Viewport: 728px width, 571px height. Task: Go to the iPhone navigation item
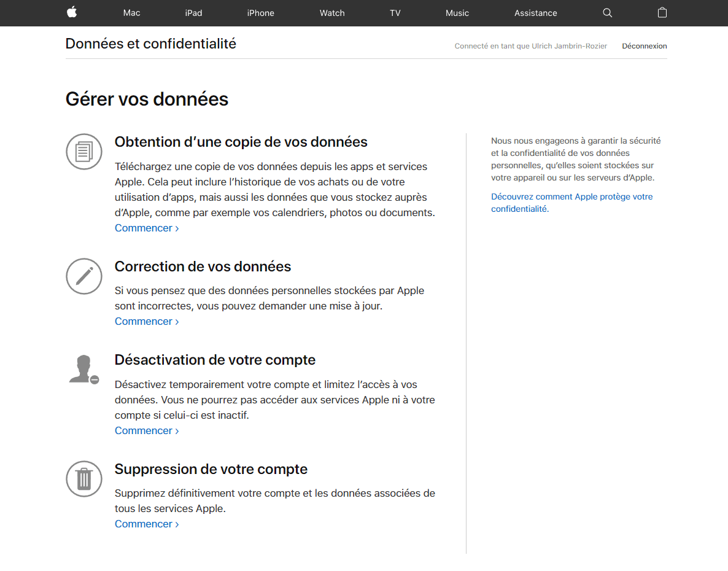pyautogui.click(x=260, y=13)
